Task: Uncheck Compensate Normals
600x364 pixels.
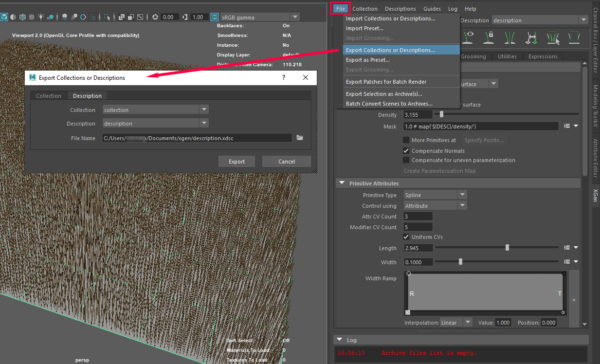Action: (x=406, y=151)
